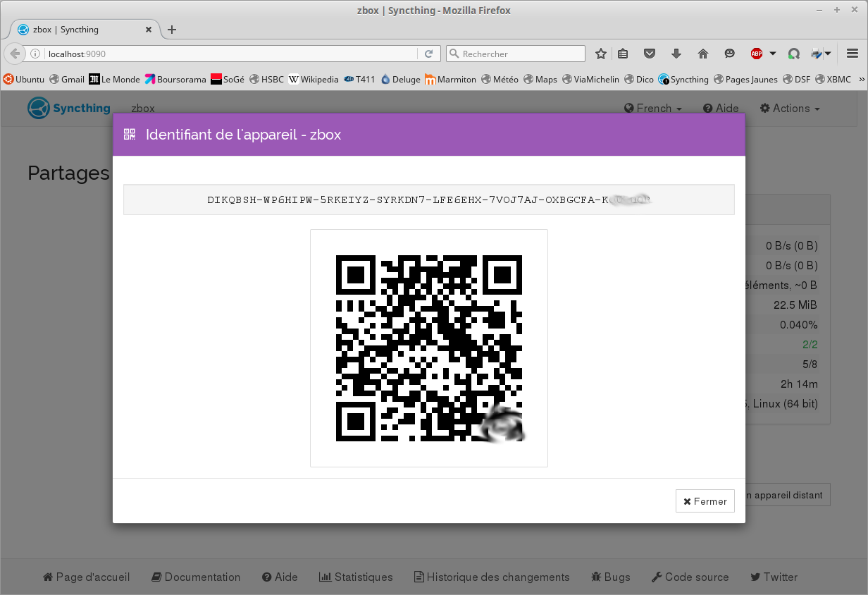Screen dimensions: 868x595
Task: Open the Deluge bookmark
Action: coord(400,80)
